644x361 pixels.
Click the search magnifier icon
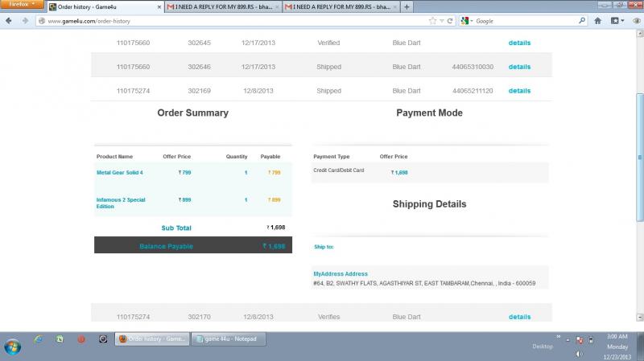click(581, 21)
